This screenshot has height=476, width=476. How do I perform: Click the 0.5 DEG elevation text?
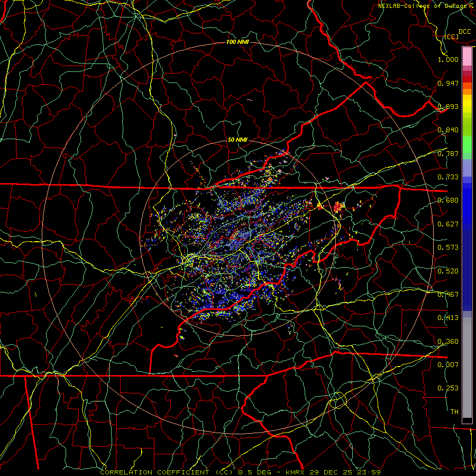click(255, 472)
